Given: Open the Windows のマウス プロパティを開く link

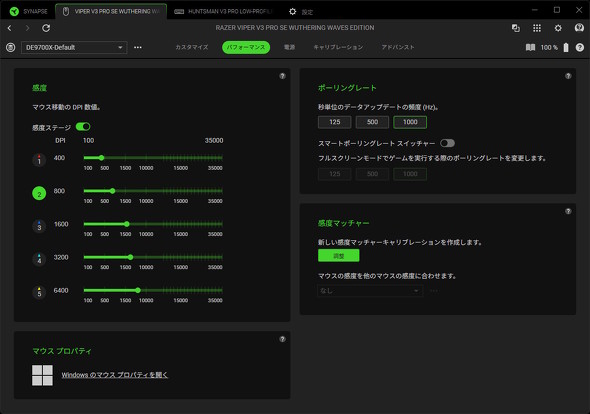Looking at the screenshot, I should coord(115,375).
